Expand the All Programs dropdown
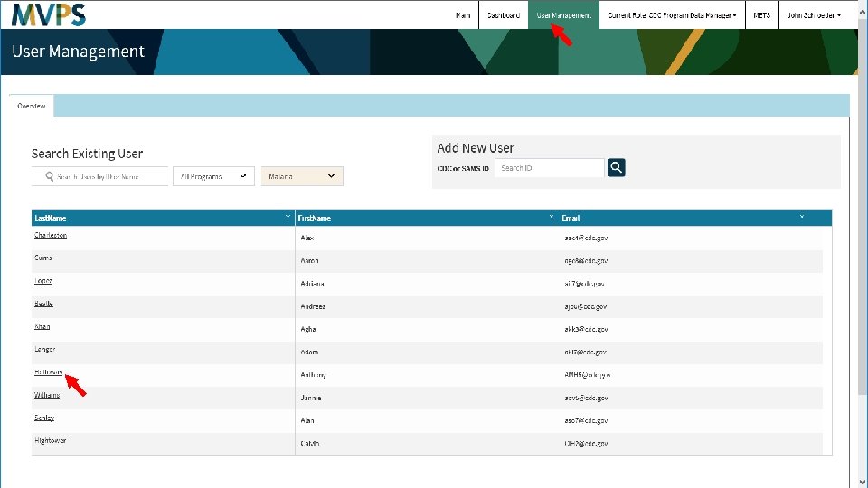This screenshot has width=868, height=488. click(213, 176)
